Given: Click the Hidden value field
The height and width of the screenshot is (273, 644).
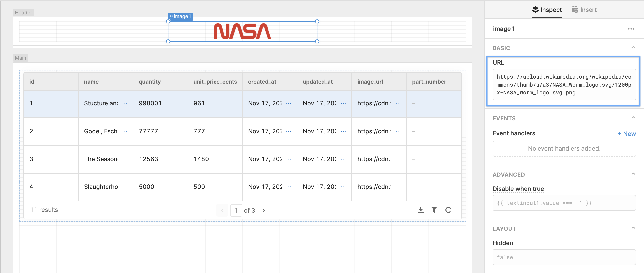Looking at the screenshot, I should click(x=564, y=257).
